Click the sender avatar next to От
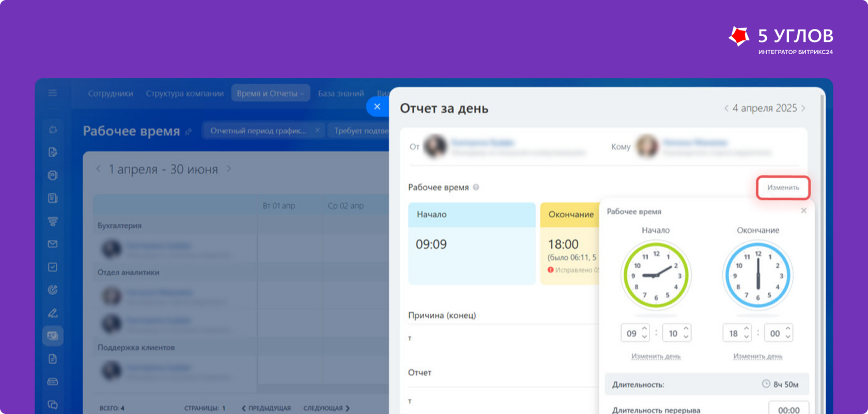 (435, 146)
